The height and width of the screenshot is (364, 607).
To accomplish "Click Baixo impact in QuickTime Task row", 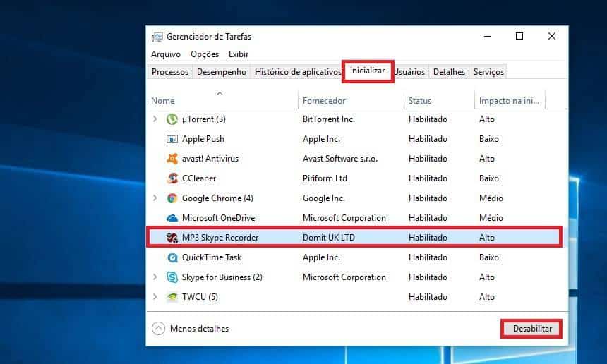I will [x=489, y=257].
